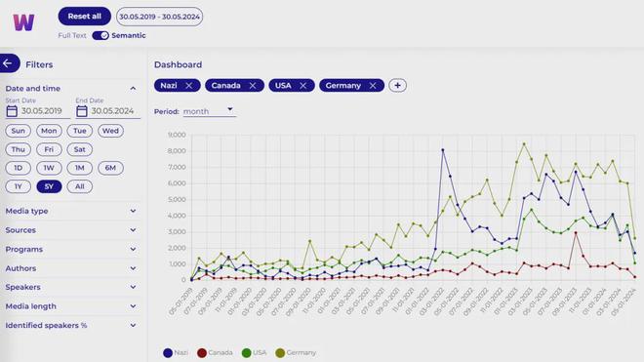
Task: Click the back arrow beside Filters
Action: click(8, 63)
